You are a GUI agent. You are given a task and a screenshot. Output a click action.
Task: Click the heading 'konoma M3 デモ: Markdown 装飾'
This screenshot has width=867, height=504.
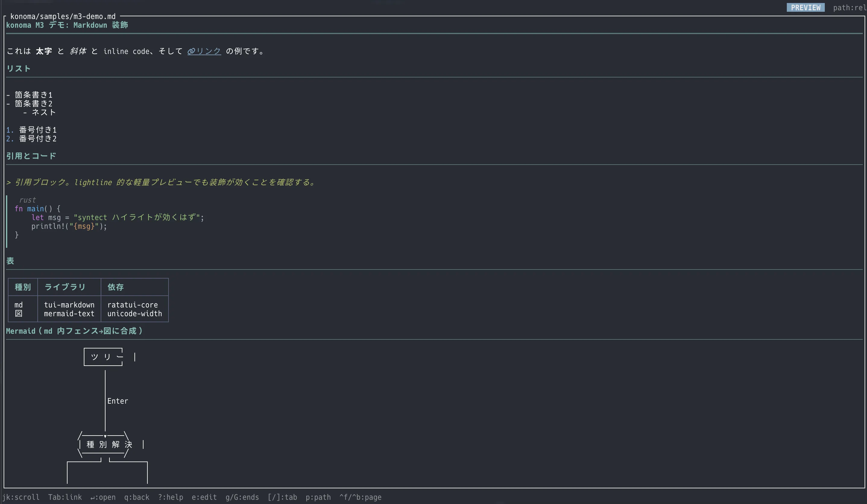(x=67, y=25)
